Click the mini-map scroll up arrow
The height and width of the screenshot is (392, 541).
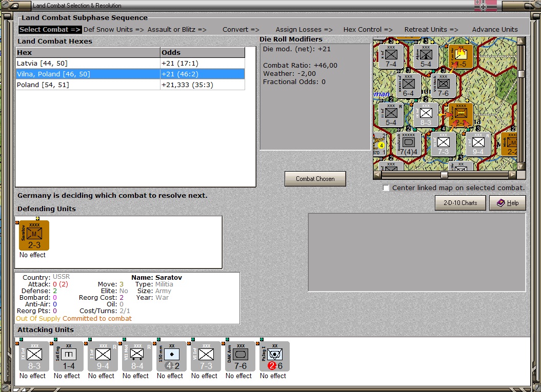click(x=522, y=41)
